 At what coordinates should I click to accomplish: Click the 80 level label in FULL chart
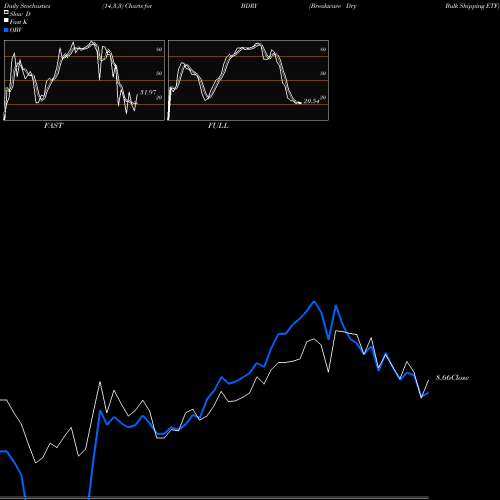point(323,49)
